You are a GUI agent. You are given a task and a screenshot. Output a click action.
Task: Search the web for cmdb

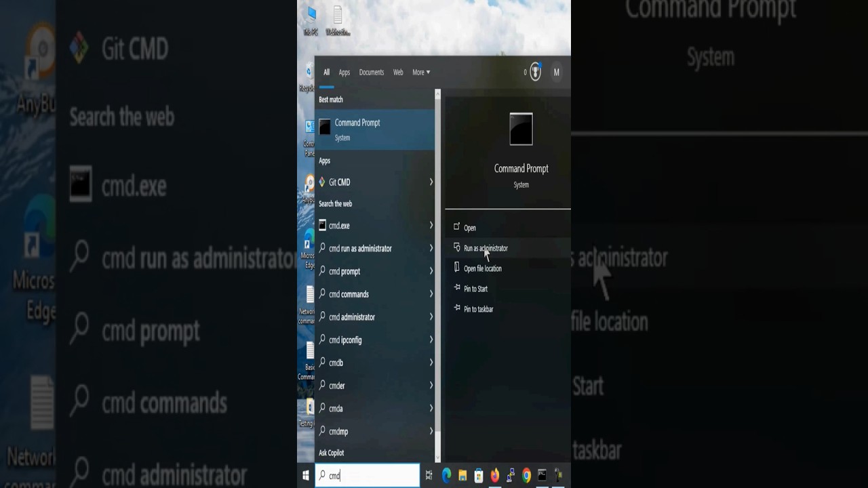(375, 363)
